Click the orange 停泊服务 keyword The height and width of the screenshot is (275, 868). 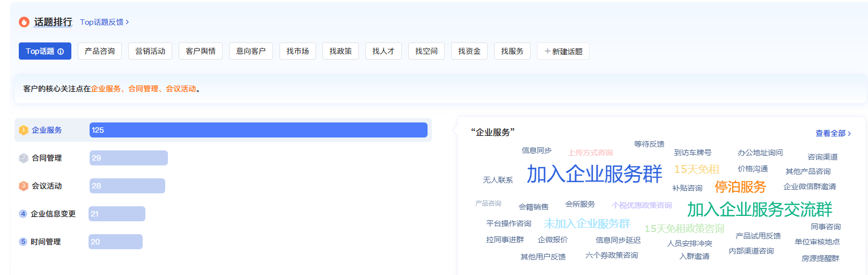click(740, 187)
